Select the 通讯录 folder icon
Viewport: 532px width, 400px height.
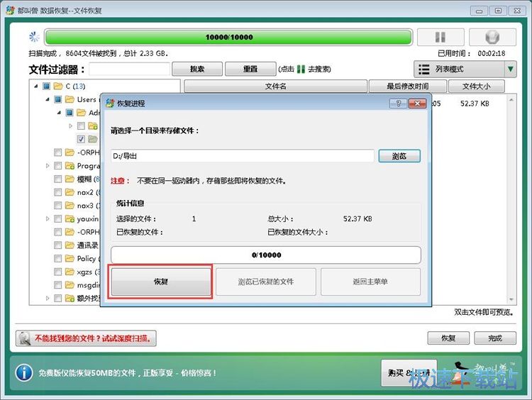tap(70, 245)
